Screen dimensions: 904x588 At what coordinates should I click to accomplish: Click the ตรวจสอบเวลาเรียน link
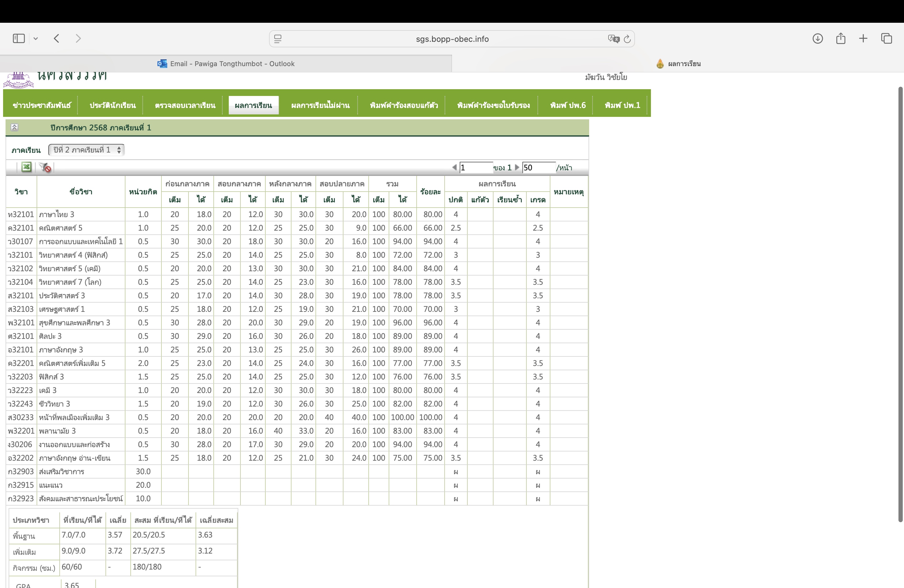(x=185, y=105)
